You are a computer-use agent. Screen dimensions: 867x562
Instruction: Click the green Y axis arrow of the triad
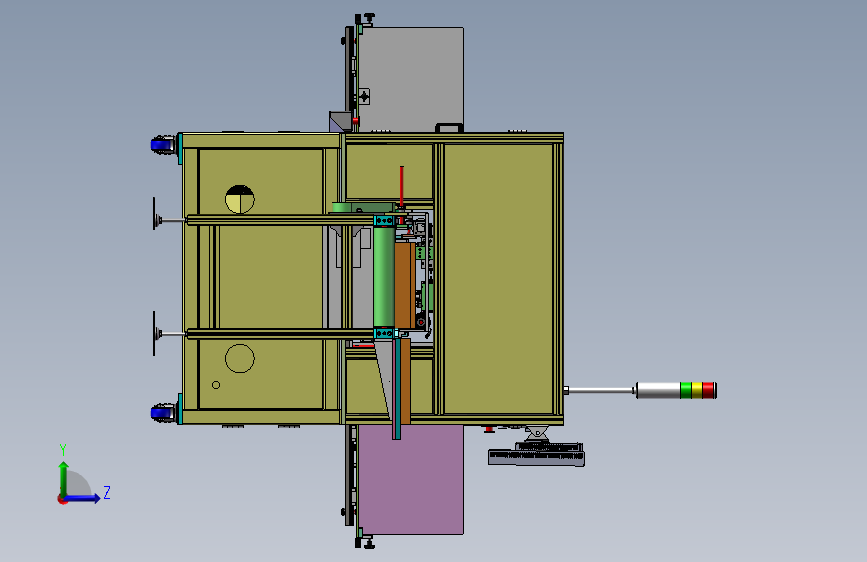click(x=64, y=479)
